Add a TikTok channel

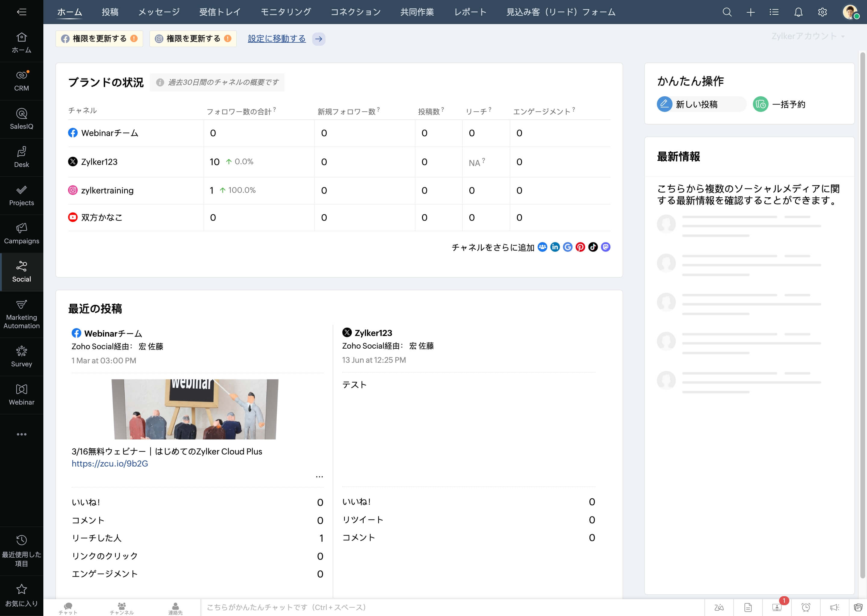[x=593, y=247]
